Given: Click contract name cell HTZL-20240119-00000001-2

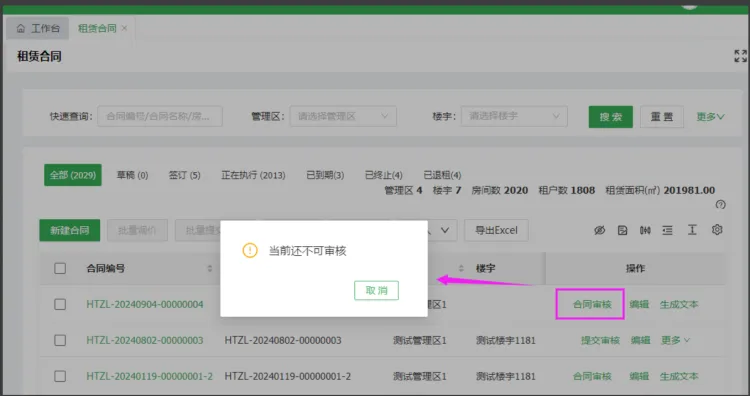Looking at the screenshot, I should coord(288,376).
